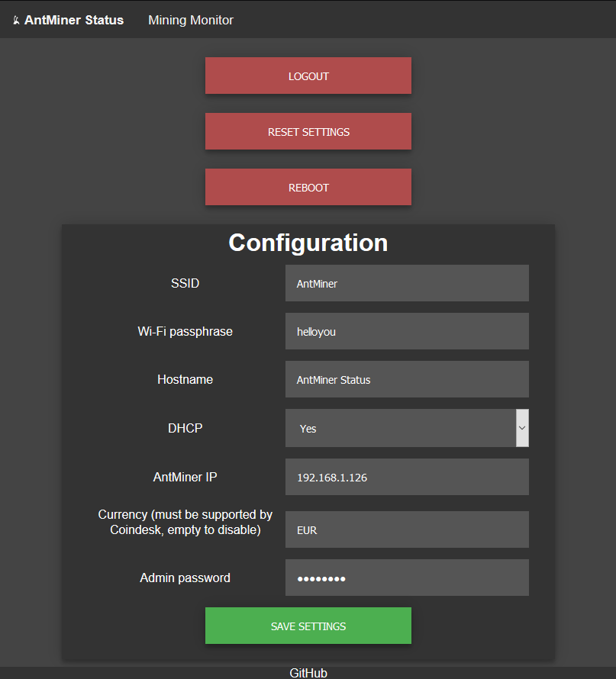Click the Wi-Fi passphrase label
Viewport: 616px width, 679px height.
[x=185, y=331]
